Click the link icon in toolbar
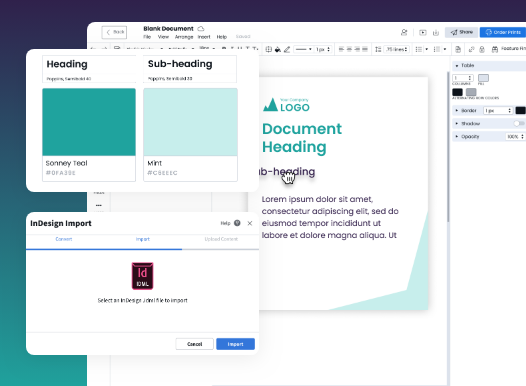This screenshot has width=526, height=386. (x=471, y=49)
